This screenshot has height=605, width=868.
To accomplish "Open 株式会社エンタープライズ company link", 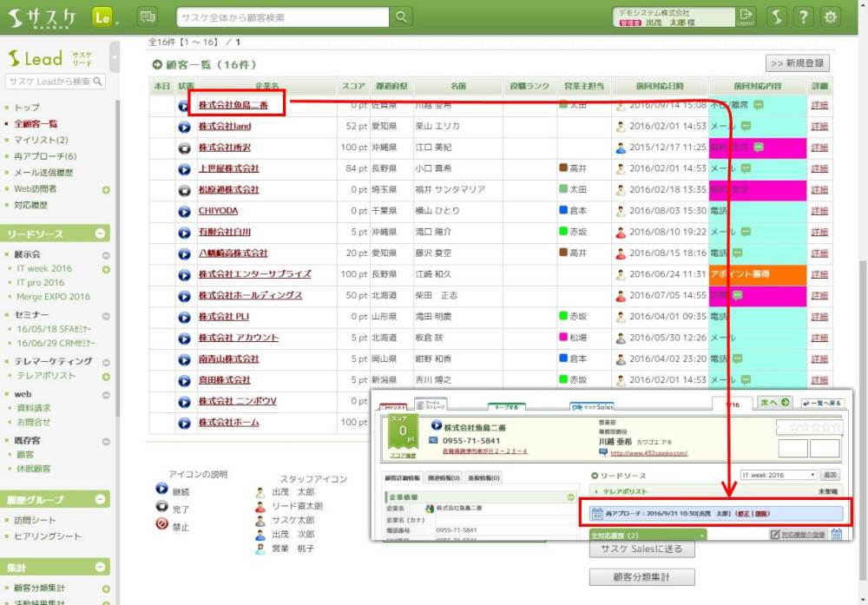I will tap(254, 274).
